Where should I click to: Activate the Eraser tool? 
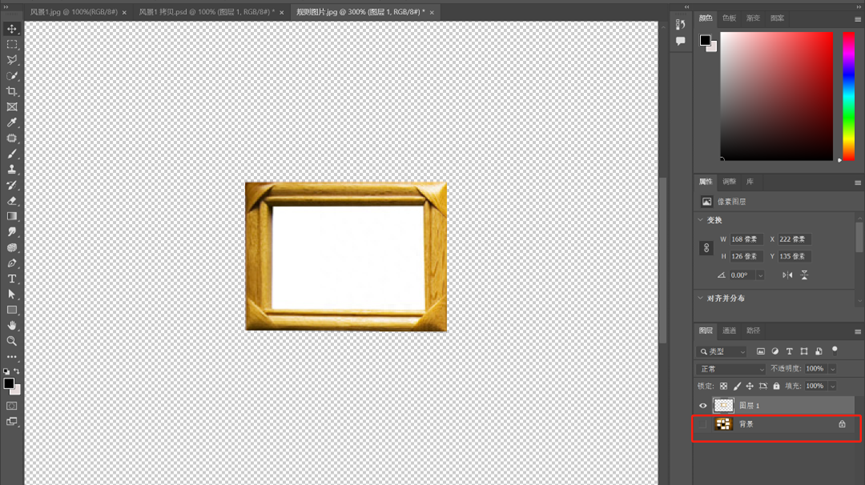point(12,201)
